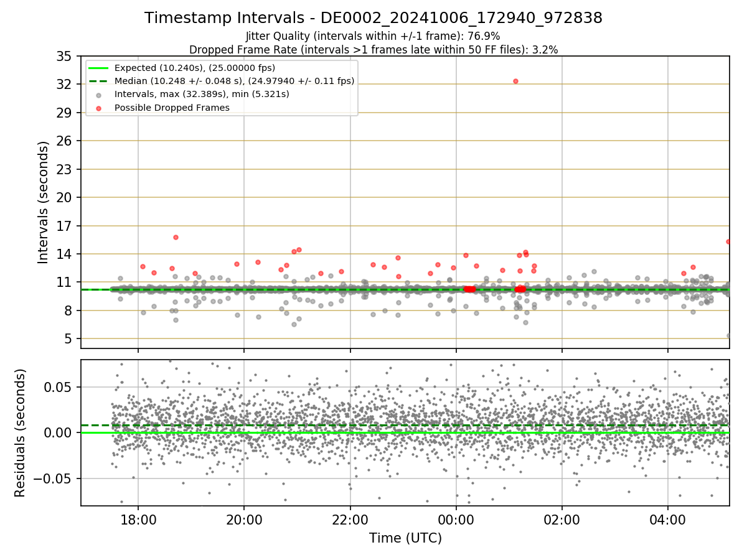Image resolution: width=747 pixels, height=560 pixels.
Task: Click the '5' y-axis tick label
Action: [68, 339]
